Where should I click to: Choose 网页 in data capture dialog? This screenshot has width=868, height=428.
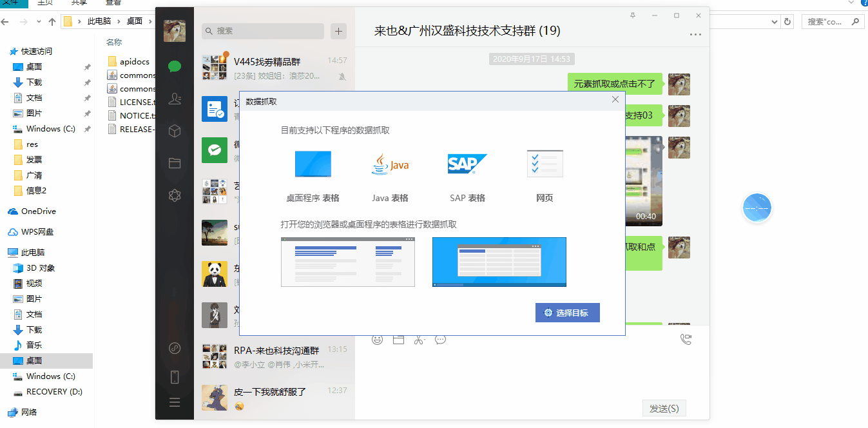coord(545,176)
